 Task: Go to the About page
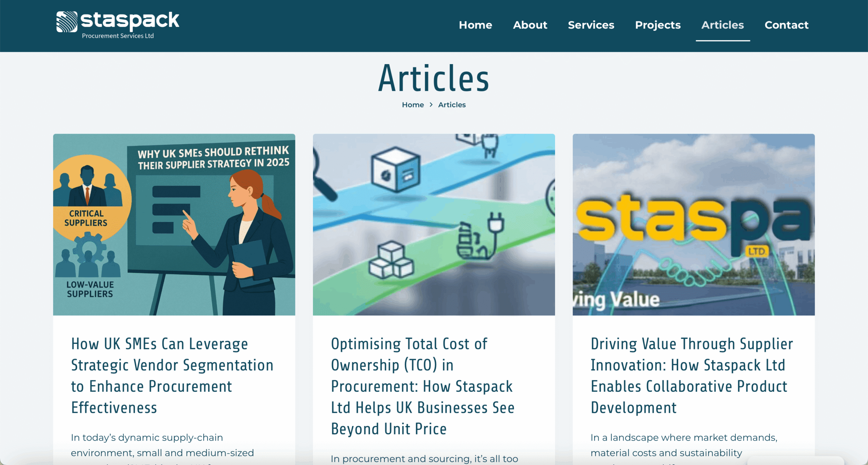click(x=530, y=25)
